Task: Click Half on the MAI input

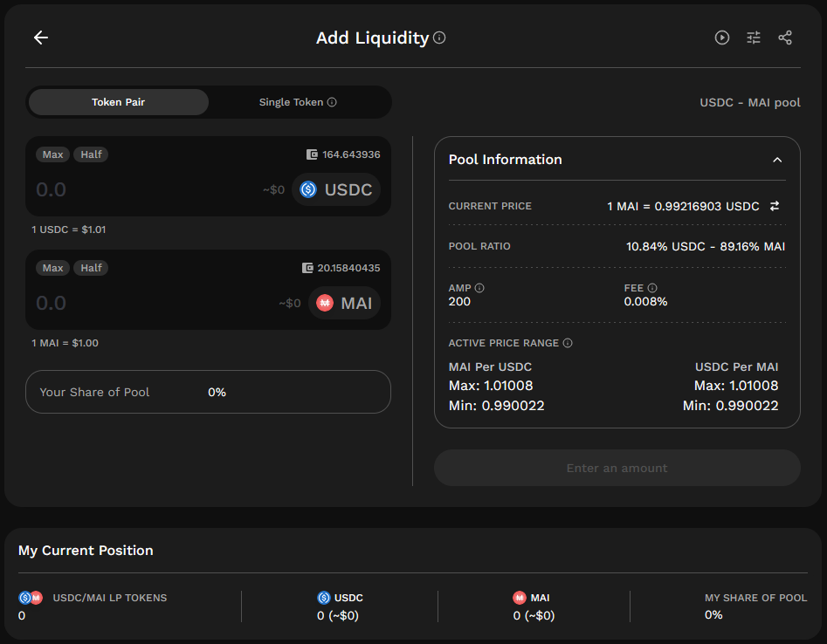Action: tap(91, 268)
